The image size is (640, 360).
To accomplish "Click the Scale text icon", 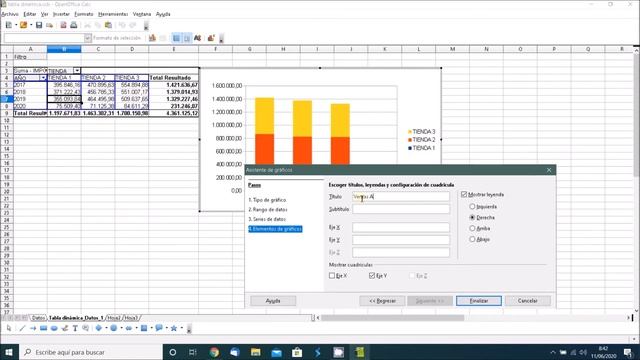I will click(x=198, y=38).
